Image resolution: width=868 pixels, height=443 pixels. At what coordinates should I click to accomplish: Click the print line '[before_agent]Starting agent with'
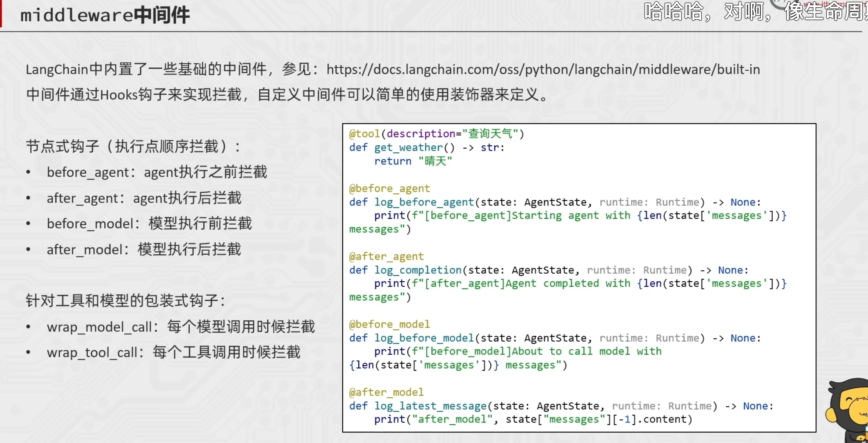pos(568,222)
